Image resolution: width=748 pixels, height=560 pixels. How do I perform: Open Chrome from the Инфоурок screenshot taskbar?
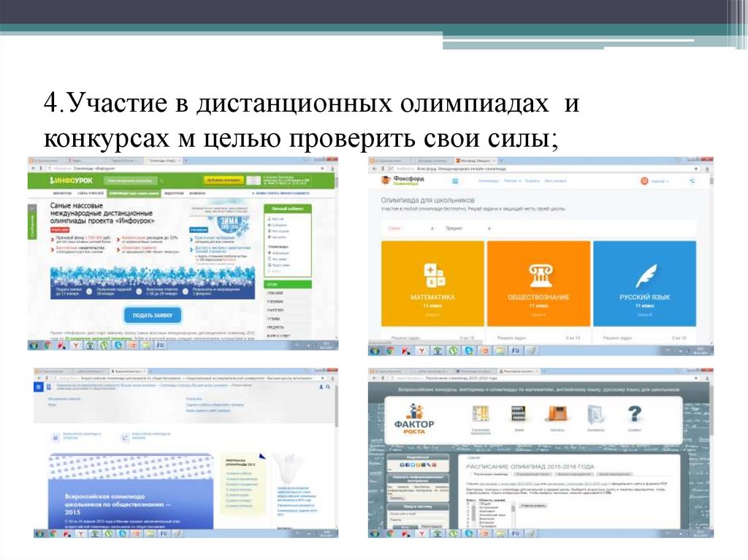(x=47, y=345)
